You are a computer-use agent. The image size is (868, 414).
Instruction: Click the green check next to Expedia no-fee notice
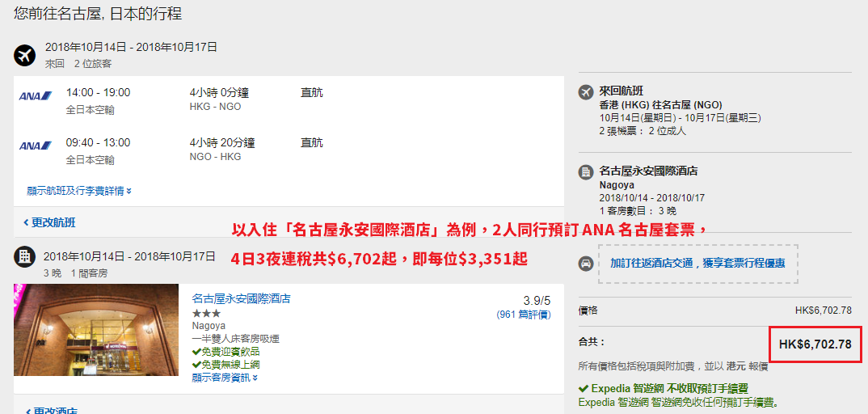point(583,389)
